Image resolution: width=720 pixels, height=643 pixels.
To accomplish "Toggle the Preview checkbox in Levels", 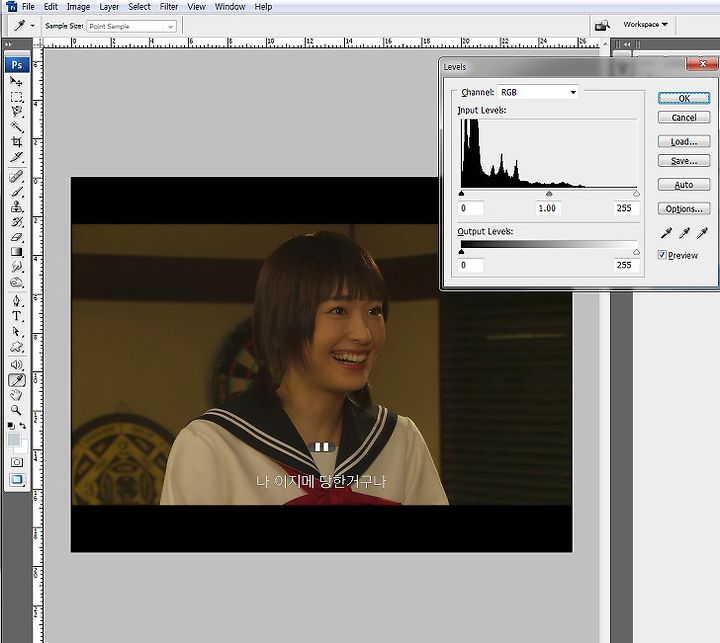I will [x=662, y=254].
